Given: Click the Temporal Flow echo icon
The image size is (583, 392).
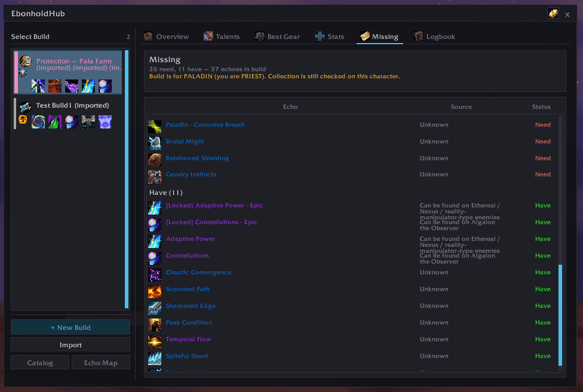Looking at the screenshot, I should 155,341.
